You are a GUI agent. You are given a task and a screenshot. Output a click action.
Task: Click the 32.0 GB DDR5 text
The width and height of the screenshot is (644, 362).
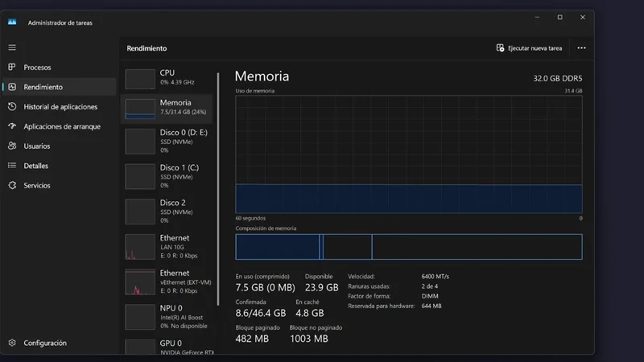point(558,78)
